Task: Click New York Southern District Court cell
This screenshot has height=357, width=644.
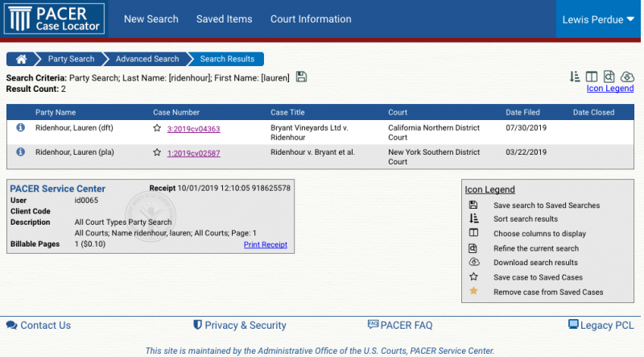Action: tap(434, 156)
